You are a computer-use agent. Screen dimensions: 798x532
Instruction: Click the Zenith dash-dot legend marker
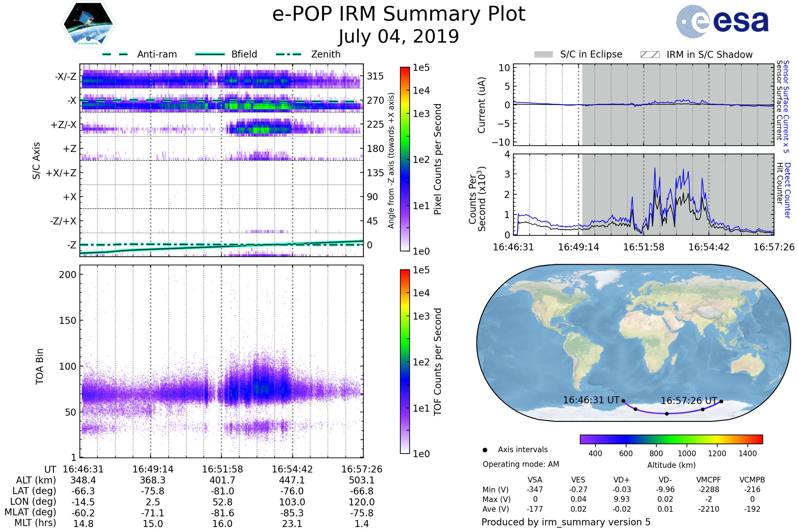tap(288, 54)
